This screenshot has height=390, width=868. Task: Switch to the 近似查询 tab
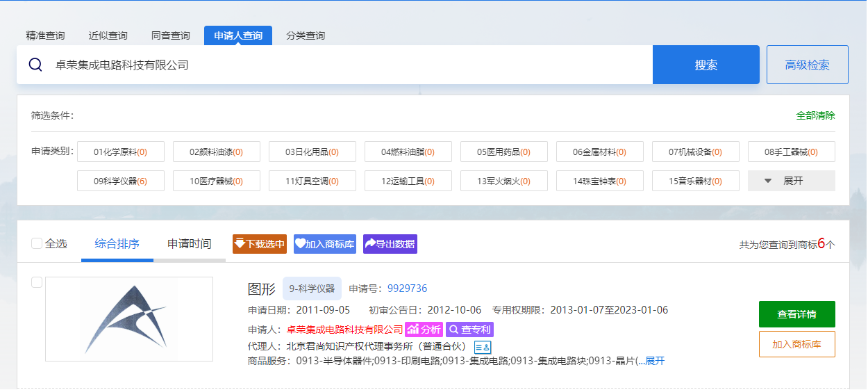coord(108,35)
